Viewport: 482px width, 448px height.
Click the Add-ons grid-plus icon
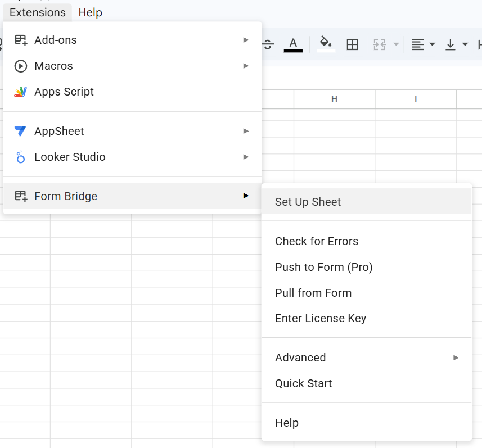21,40
